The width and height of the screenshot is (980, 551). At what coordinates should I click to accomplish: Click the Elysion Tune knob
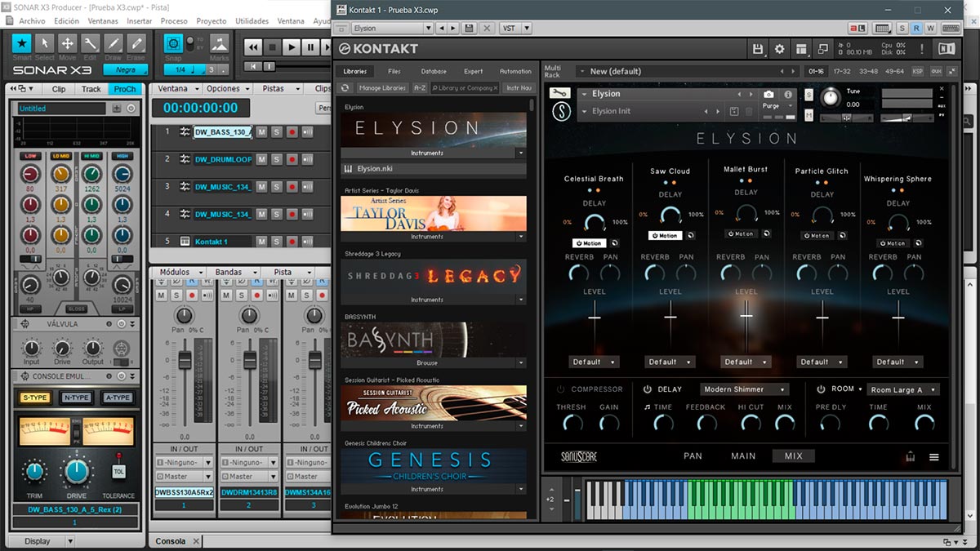click(830, 97)
